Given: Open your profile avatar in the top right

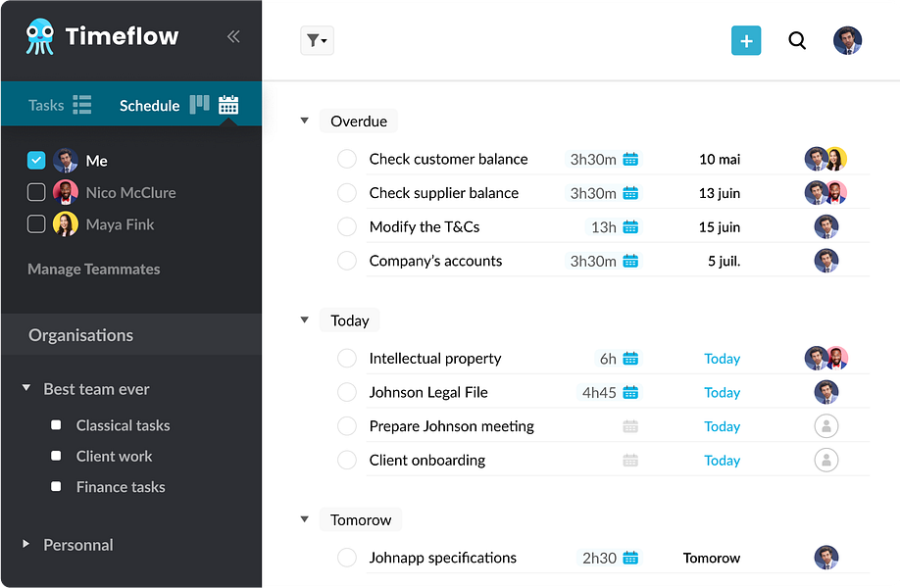Looking at the screenshot, I should [x=847, y=40].
